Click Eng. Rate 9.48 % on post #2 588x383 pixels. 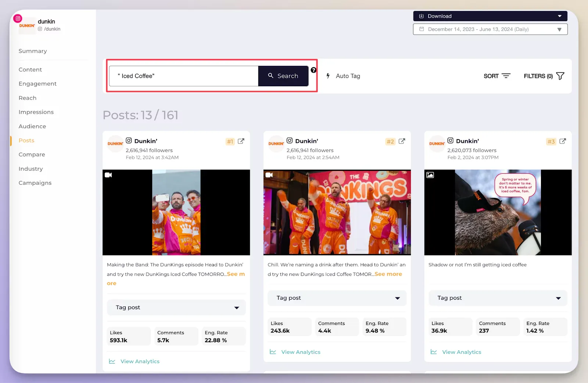coord(384,327)
